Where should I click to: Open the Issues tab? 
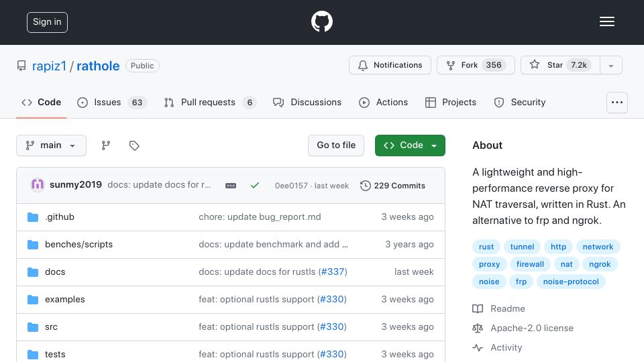tap(112, 102)
